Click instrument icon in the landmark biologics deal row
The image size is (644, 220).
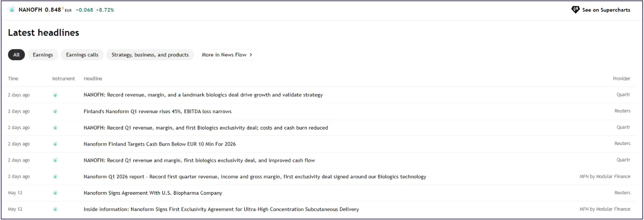(55, 95)
